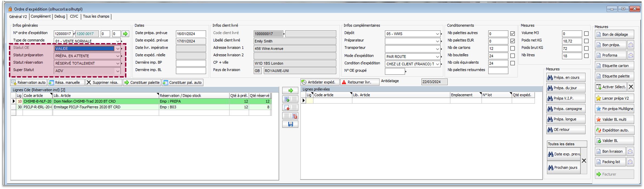Click the Dernière imp. BP input field
The image size is (644, 189).
(191, 63)
